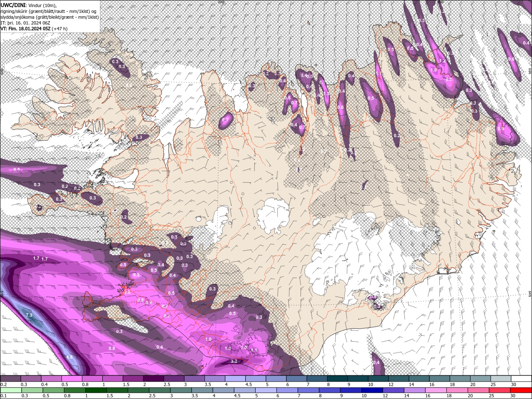Click the Hofsjökull glacier white area

point(273,215)
